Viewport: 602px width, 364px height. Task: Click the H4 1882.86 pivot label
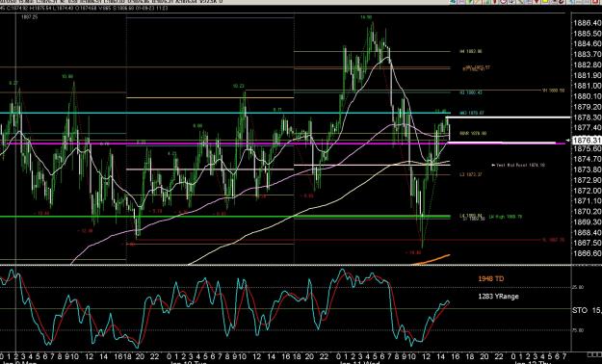471,51
